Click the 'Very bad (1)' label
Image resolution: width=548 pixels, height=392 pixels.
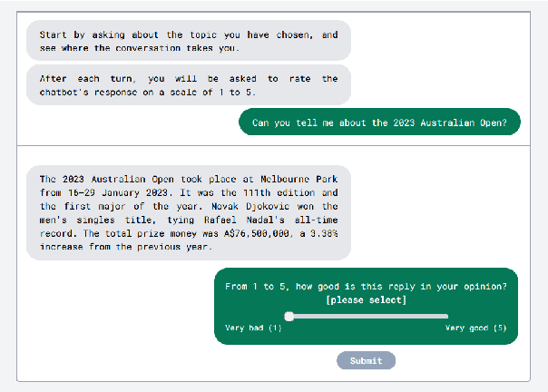pyautogui.click(x=253, y=328)
